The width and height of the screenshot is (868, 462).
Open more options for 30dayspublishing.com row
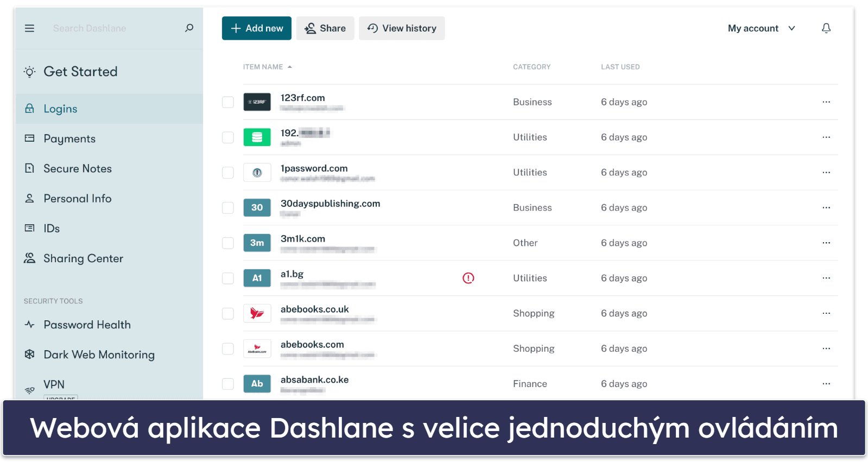(x=826, y=207)
